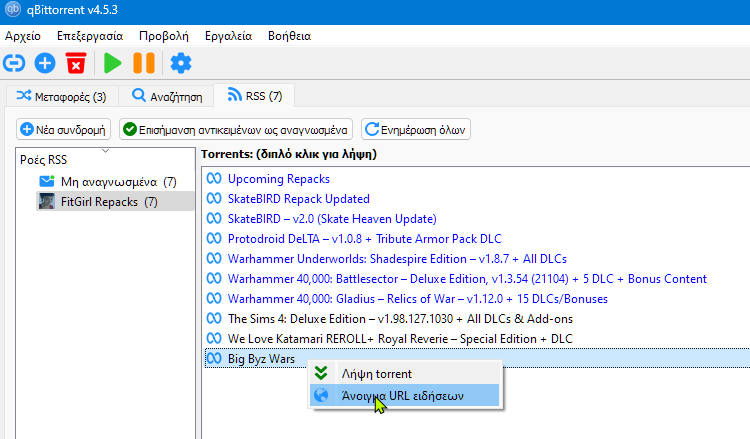Select Protodroid DeLTA – v1.0.8 article
Image resolution: width=750 pixels, height=439 pixels.
(x=364, y=239)
